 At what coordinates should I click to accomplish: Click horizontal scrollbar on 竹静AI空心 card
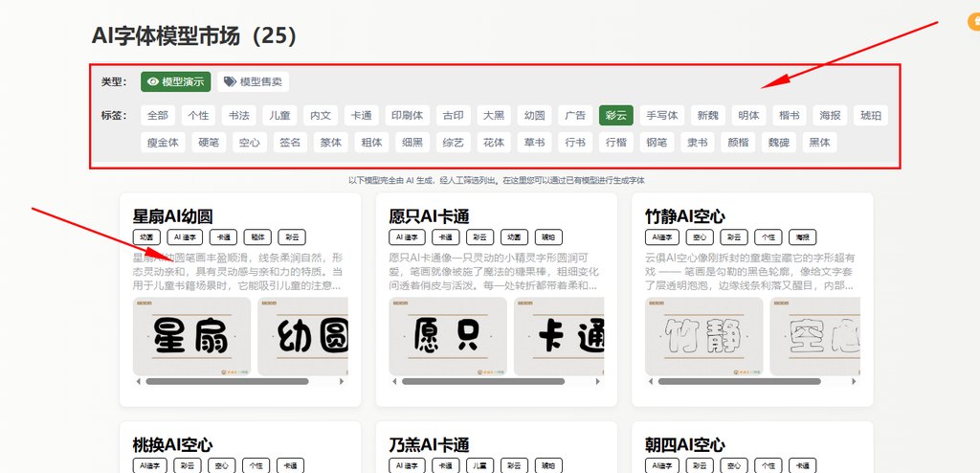[740, 381]
